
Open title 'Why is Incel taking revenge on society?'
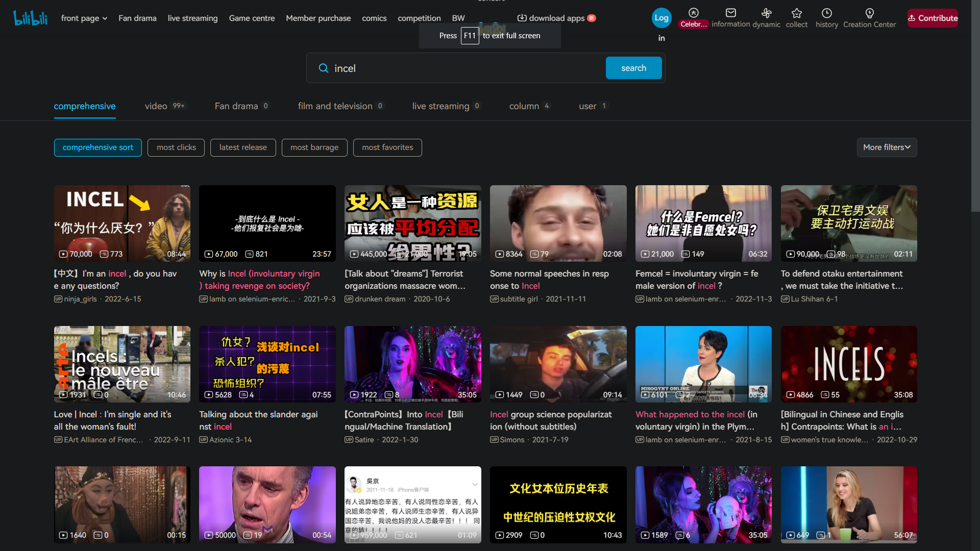[259, 280]
